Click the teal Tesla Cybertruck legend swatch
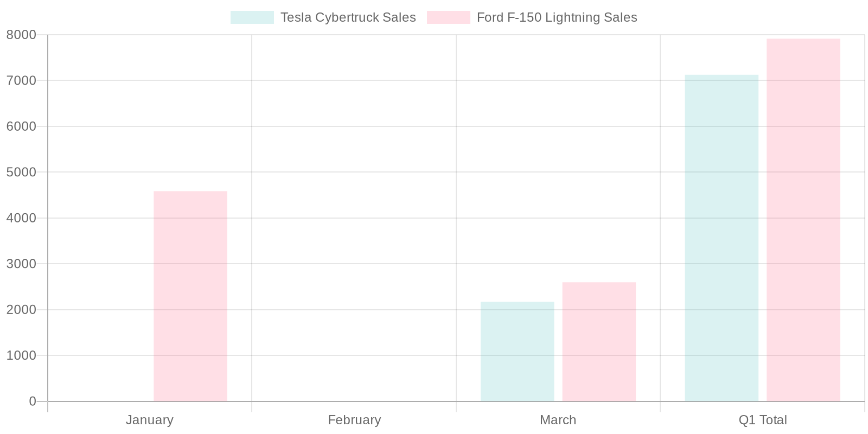868x434 pixels. pyautogui.click(x=252, y=17)
